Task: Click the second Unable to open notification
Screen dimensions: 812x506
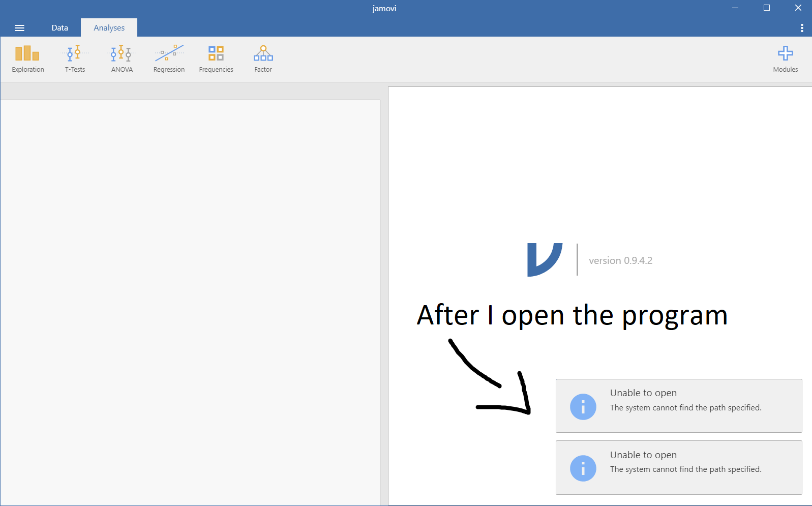Action: (x=679, y=467)
